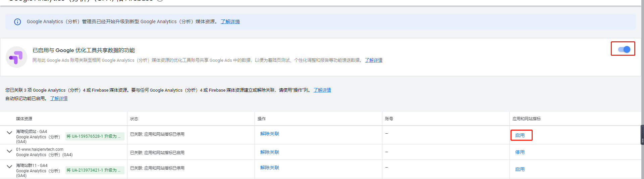This screenshot has width=644, height=179.
Task: Click heading 已启用与 Google 优化工具共享数据的功能
Action: coord(84,50)
